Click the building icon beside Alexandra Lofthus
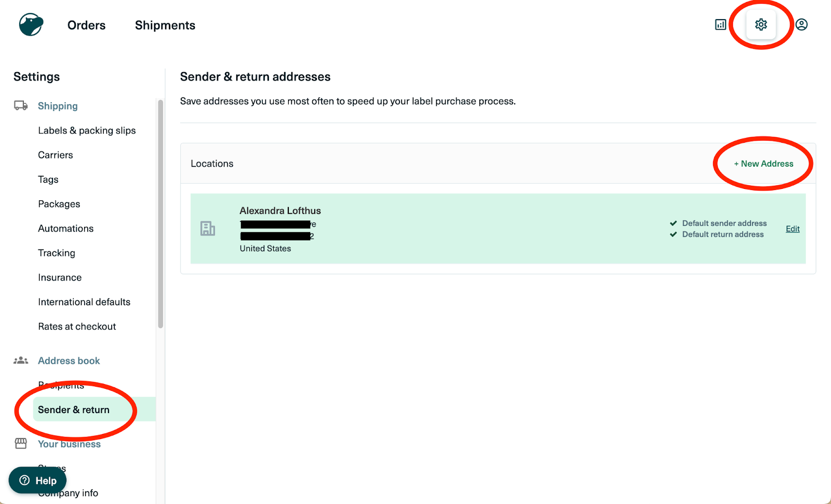Screen dimensions: 831x504 [208, 228]
